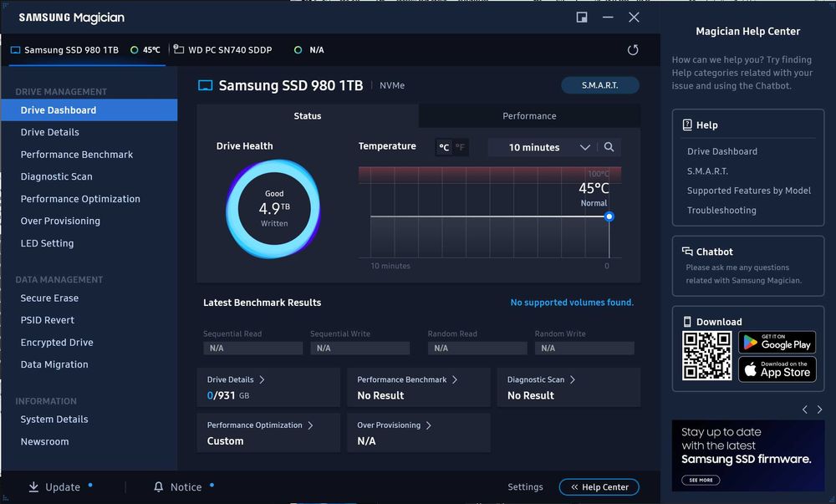This screenshot has height=504, width=836.
Task: Click the blue temperature graph data point
Action: [x=609, y=216]
